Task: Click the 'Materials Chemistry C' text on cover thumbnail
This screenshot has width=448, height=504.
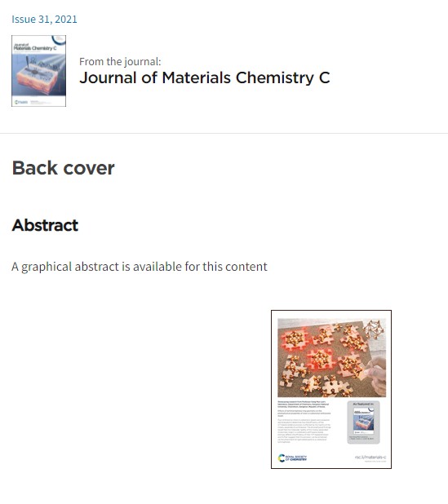Action: 35,48
